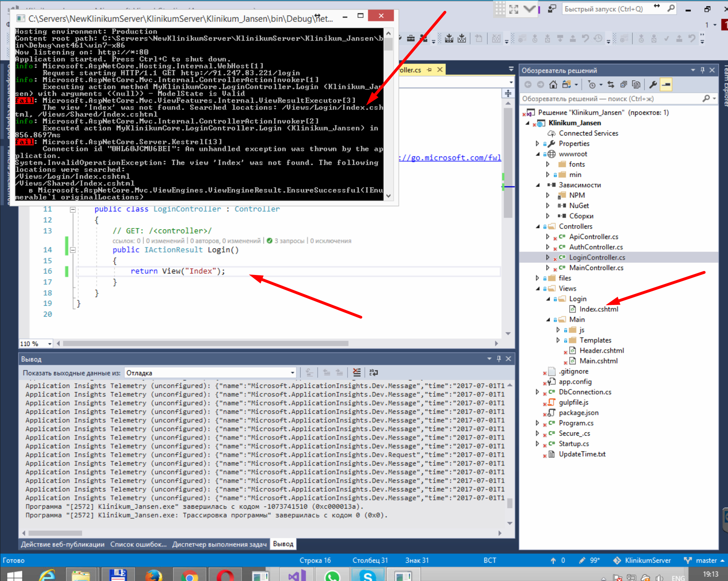The width and height of the screenshot is (728, 581).
Task: Pin the Solution Explorer panel
Action: click(x=702, y=70)
